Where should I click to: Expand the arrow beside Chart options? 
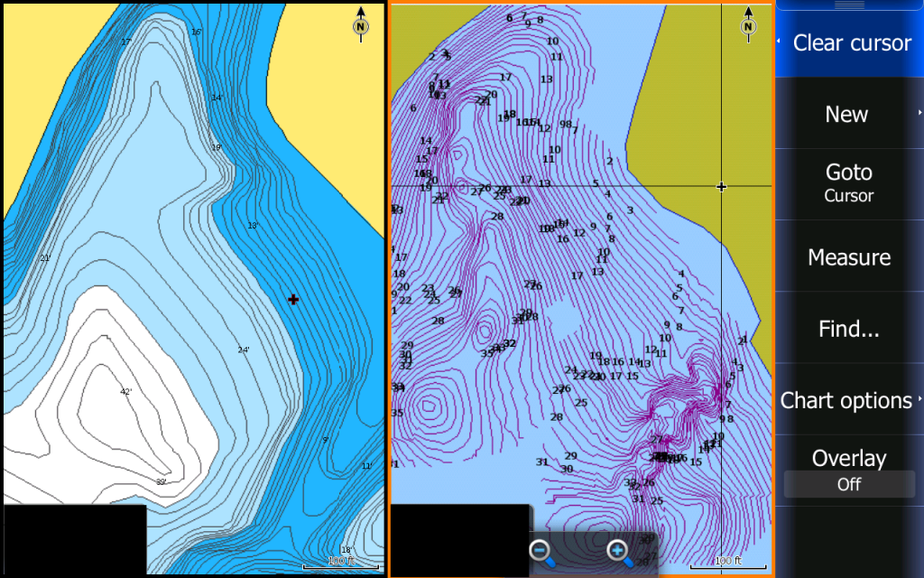click(x=919, y=399)
